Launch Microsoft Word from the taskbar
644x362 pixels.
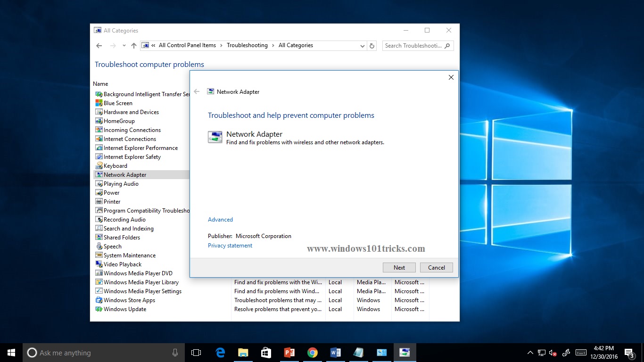tap(336, 352)
